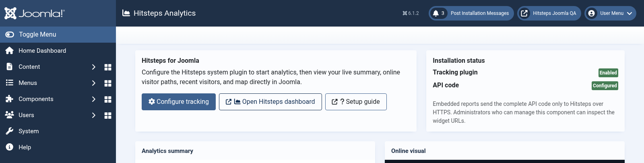
Task: Expand the Menus chevron
Action: [x=93, y=83]
